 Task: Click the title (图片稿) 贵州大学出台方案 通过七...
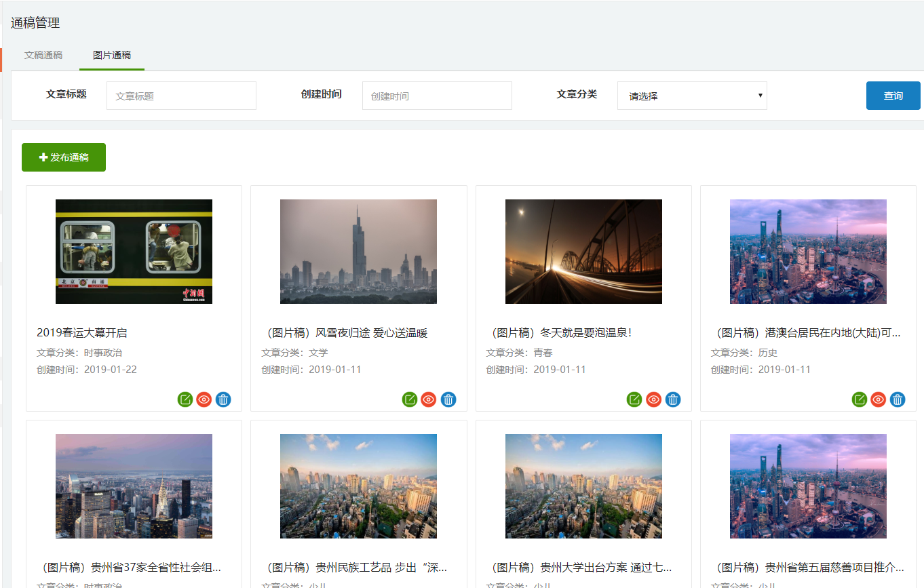[579, 568]
